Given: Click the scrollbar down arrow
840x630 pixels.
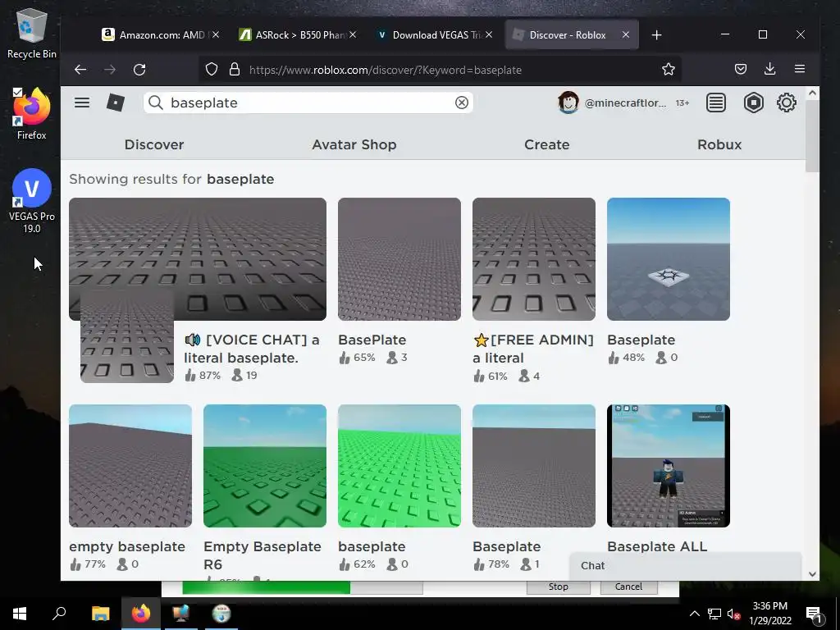Looking at the screenshot, I should point(812,573).
